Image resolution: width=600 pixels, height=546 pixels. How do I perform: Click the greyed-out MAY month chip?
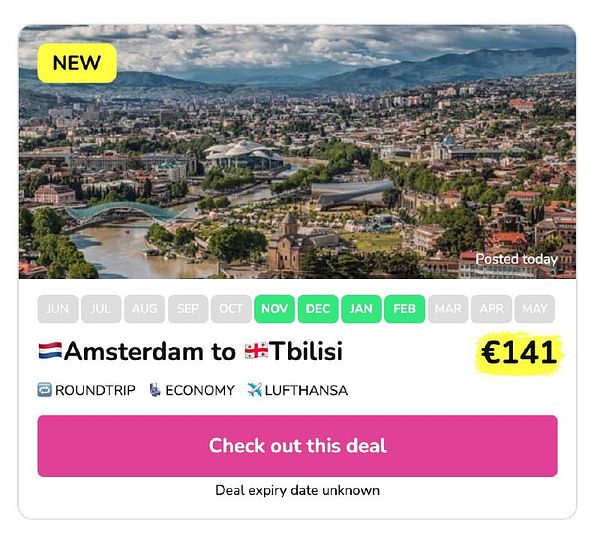(x=535, y=309)
